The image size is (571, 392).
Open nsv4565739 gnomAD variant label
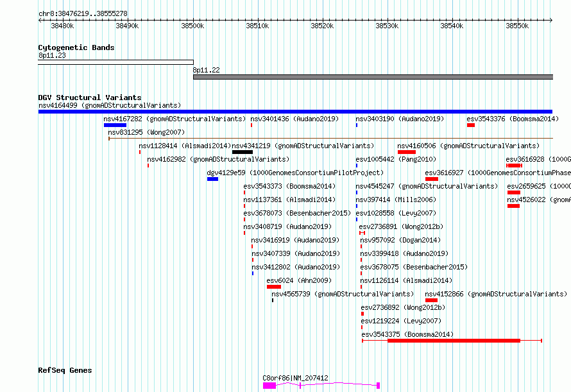pos(343,294)
